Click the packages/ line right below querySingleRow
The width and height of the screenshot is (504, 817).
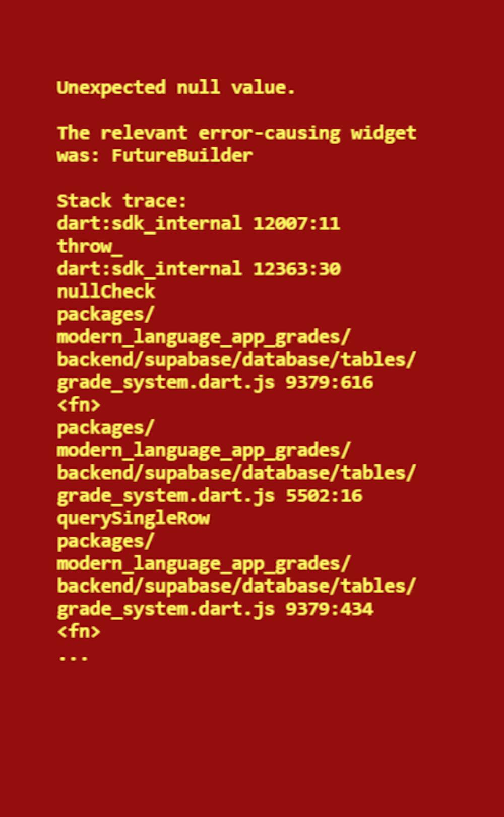105,541
